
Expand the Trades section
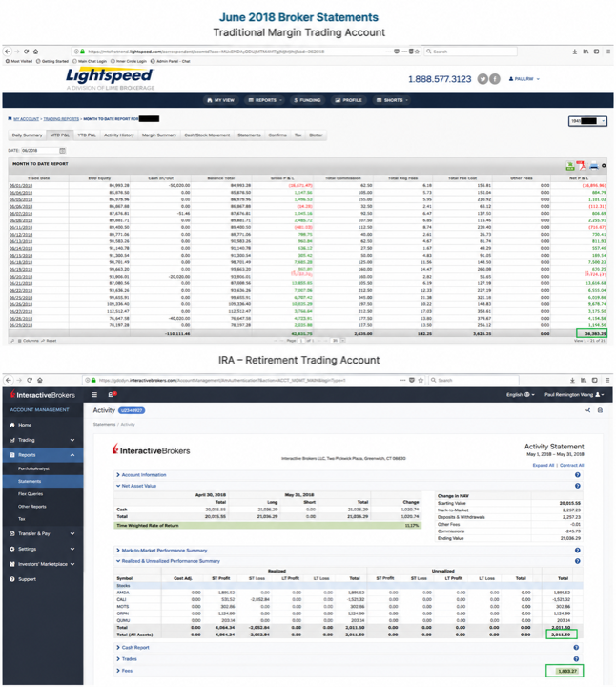click(127, 659)
